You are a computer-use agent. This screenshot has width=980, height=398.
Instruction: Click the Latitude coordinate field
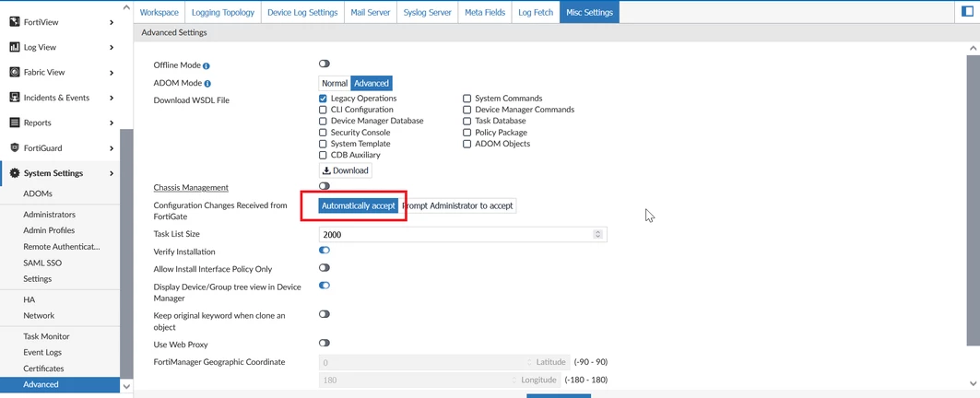(443, 362)
